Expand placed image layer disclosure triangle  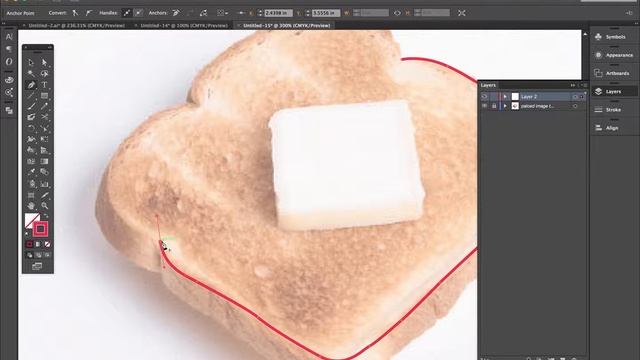tap(505, 106)
